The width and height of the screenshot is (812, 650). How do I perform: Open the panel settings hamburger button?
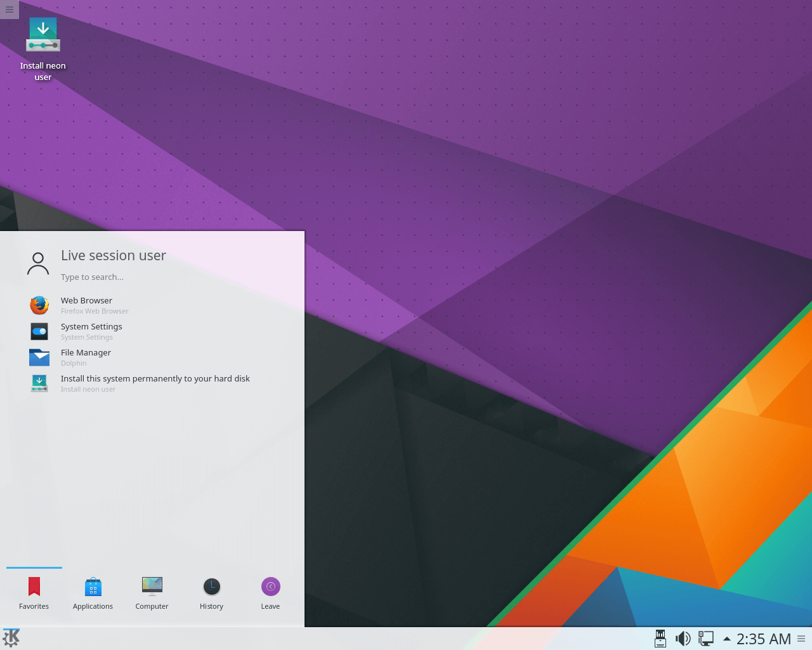pyautogui.click(x=801, y=639)
